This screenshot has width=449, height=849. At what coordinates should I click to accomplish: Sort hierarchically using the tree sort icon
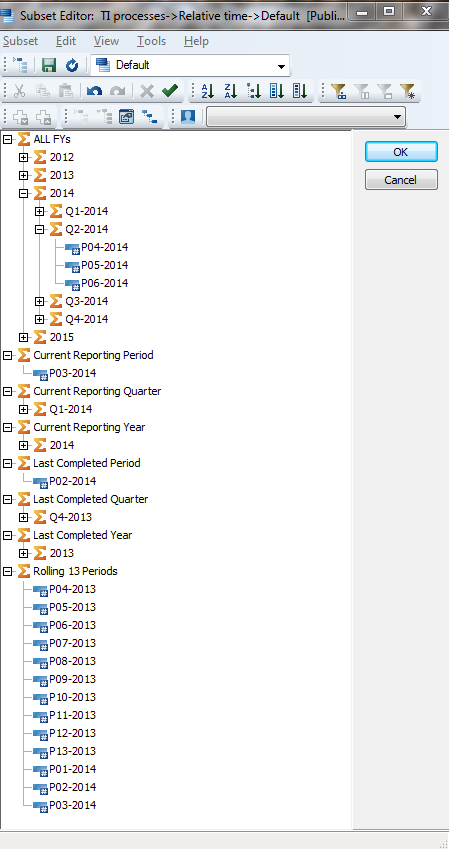[253, 91]
